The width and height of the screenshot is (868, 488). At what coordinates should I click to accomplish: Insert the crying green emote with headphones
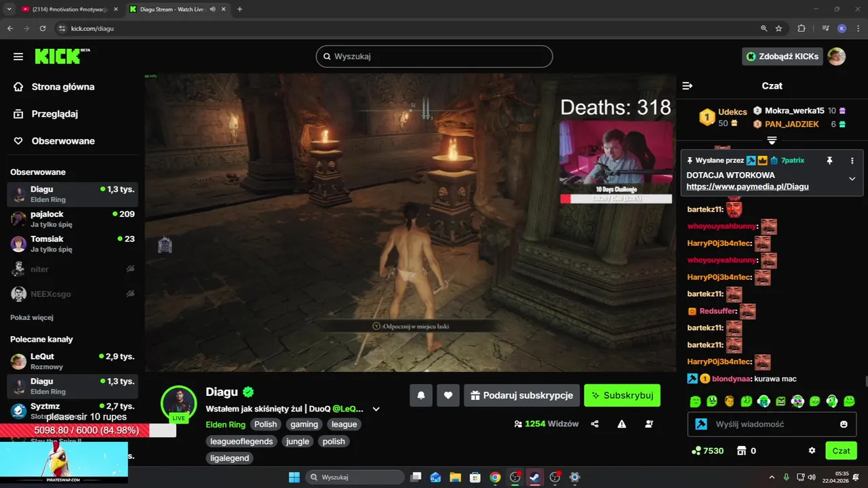point(764,401)
